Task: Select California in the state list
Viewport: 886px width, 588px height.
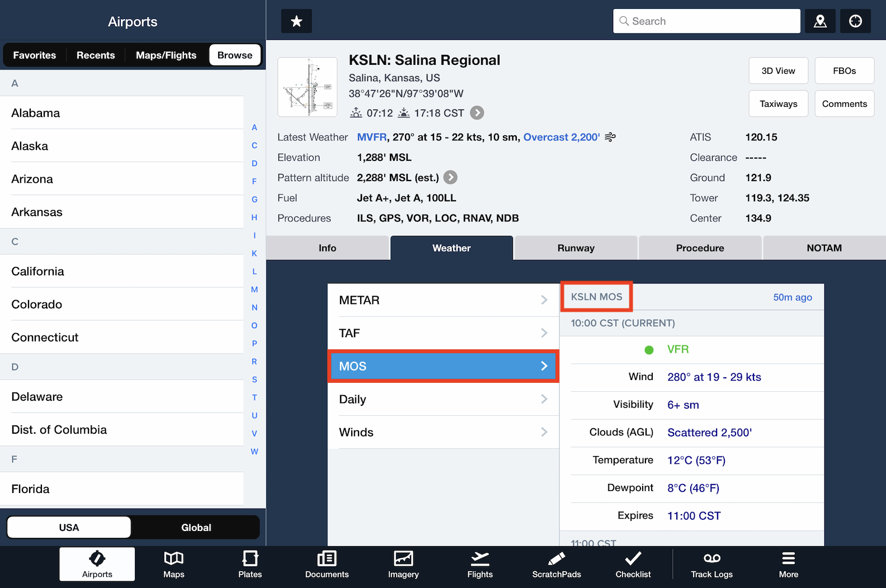Action: click(122, 271)
